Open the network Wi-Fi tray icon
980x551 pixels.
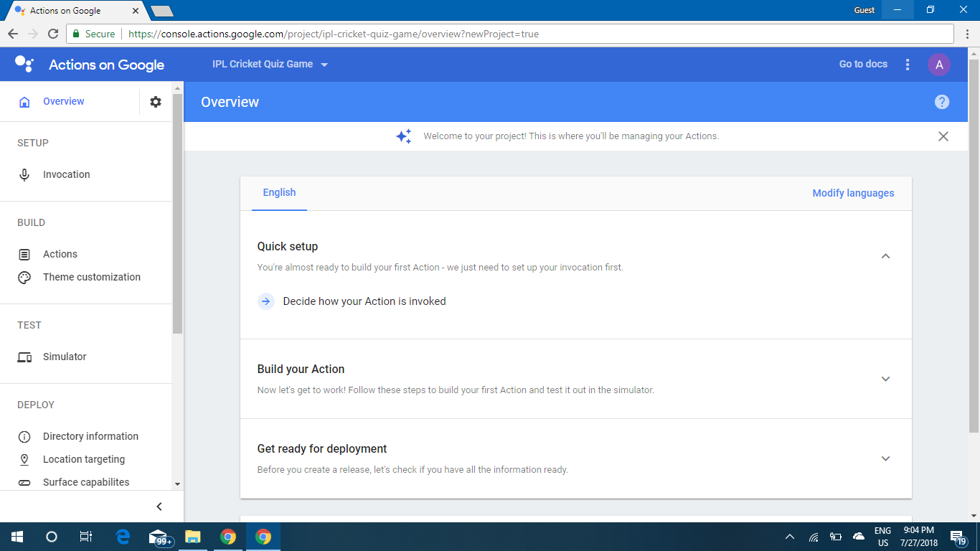[x=814, y=537]
